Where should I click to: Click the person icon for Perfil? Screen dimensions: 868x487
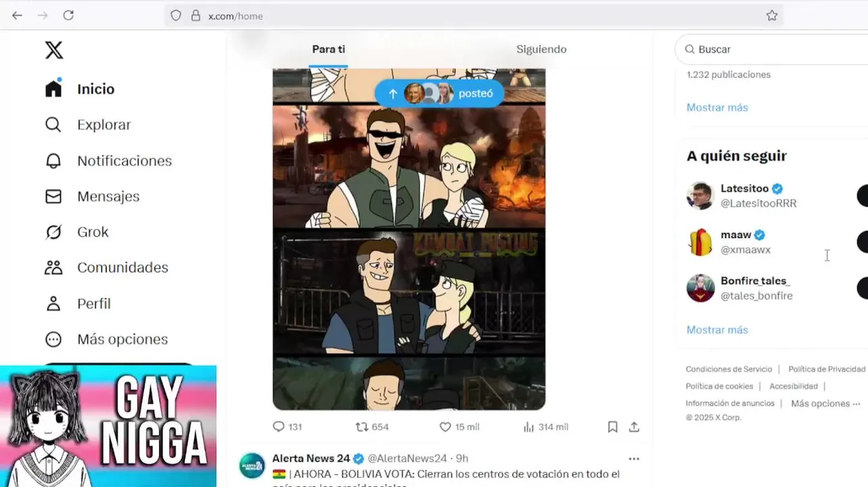point(53,304)
